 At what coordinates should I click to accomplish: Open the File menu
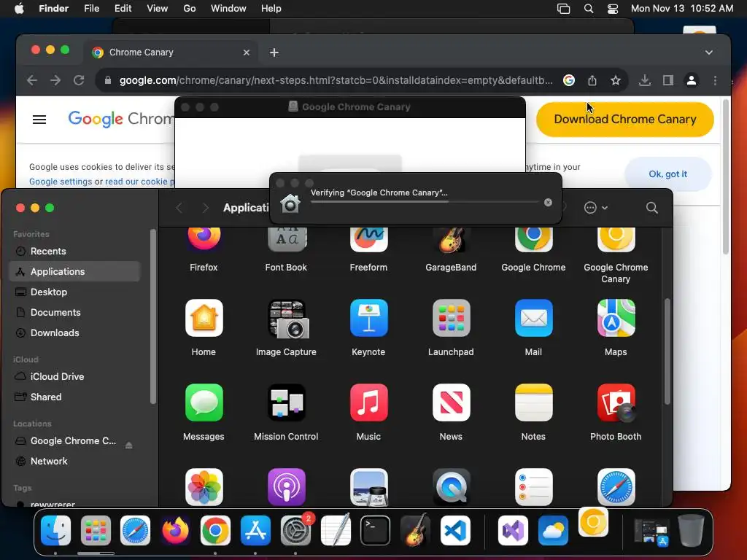[91, 9]
